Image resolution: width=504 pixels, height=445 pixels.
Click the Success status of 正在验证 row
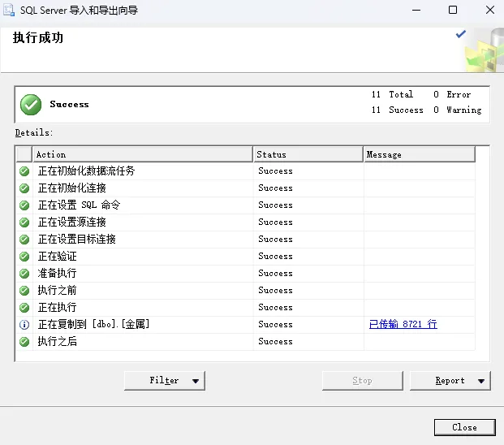pos(275,257)
